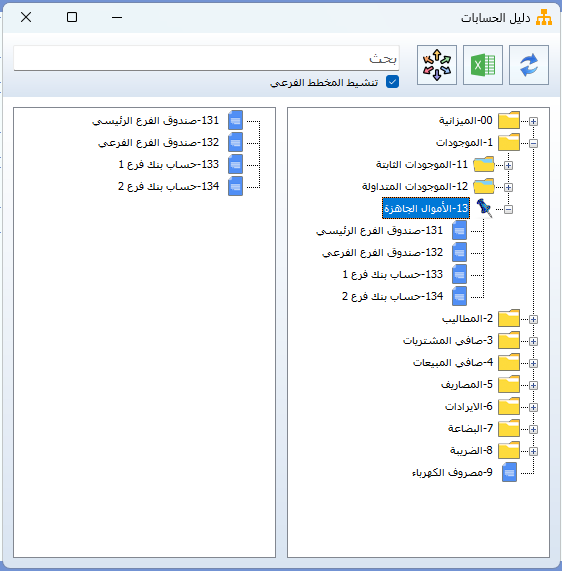Screen dimensions: 562x571
Task: Collapse the 13-الأموال الجاهزة node
Action: click(x=508, y=209)
